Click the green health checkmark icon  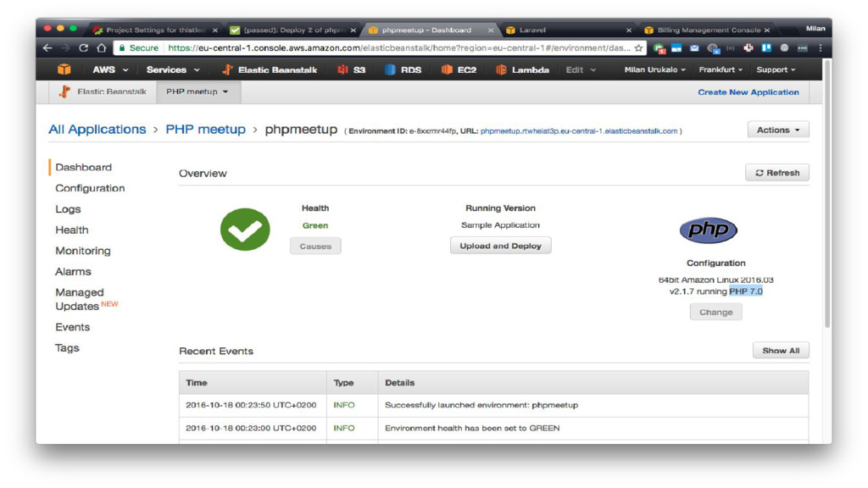pos(245,229)
